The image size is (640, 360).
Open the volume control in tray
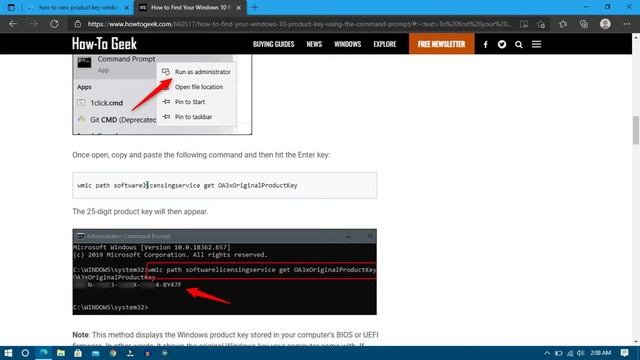[580, 353]
